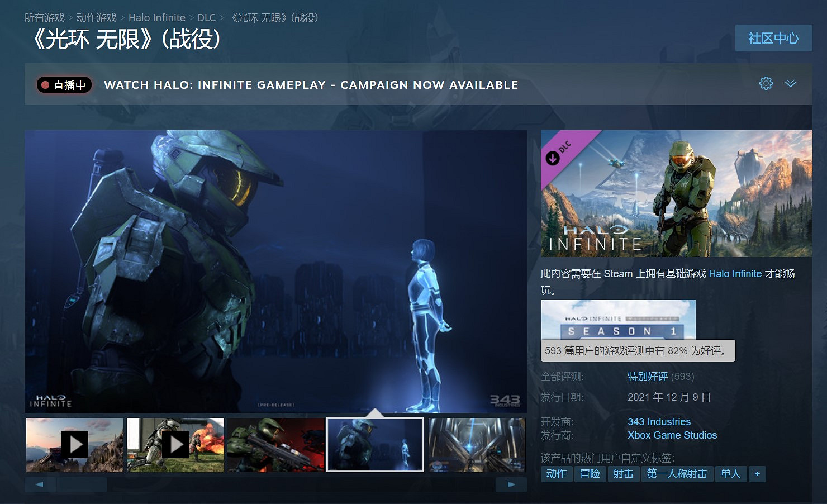View the 特别好评 review summary link
The width and height of the screenshot is (827, 504).
[x=646, y=376]
